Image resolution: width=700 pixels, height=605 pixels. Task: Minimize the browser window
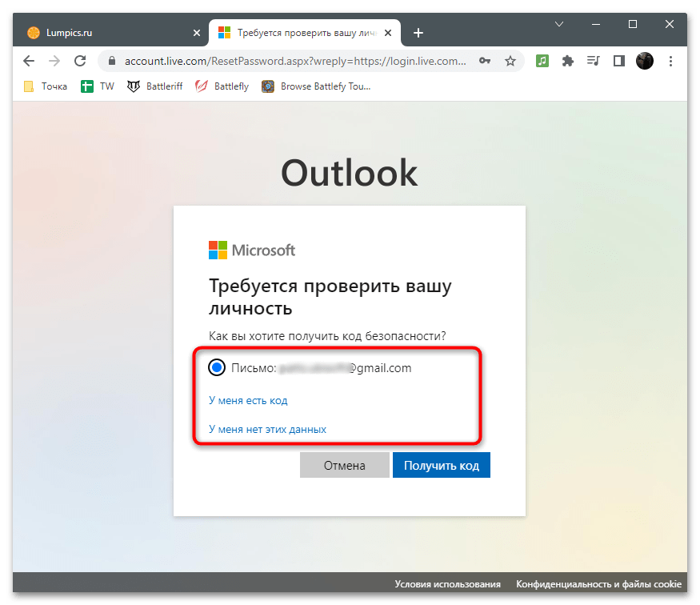(595, 24)
